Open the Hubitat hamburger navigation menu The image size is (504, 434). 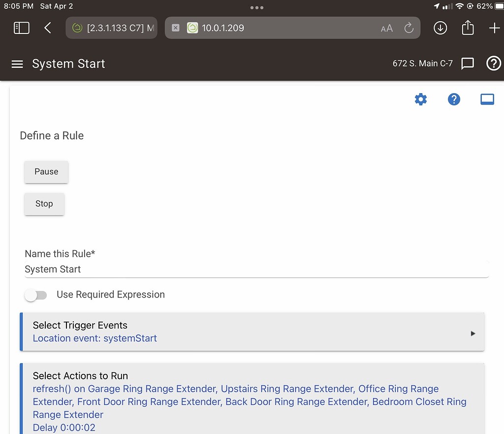[x=17, y=64]
